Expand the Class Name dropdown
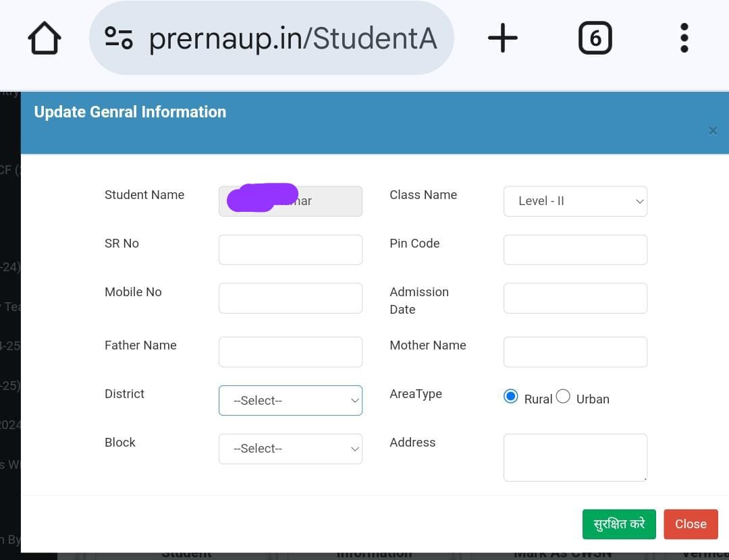729x560 pixels. [575, 201]
